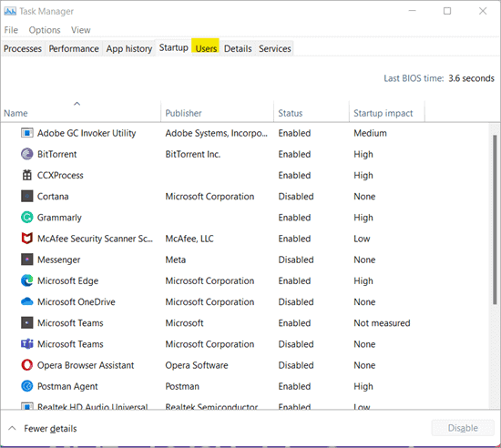Click the vertical scrollbar thumb

[495, 219]
